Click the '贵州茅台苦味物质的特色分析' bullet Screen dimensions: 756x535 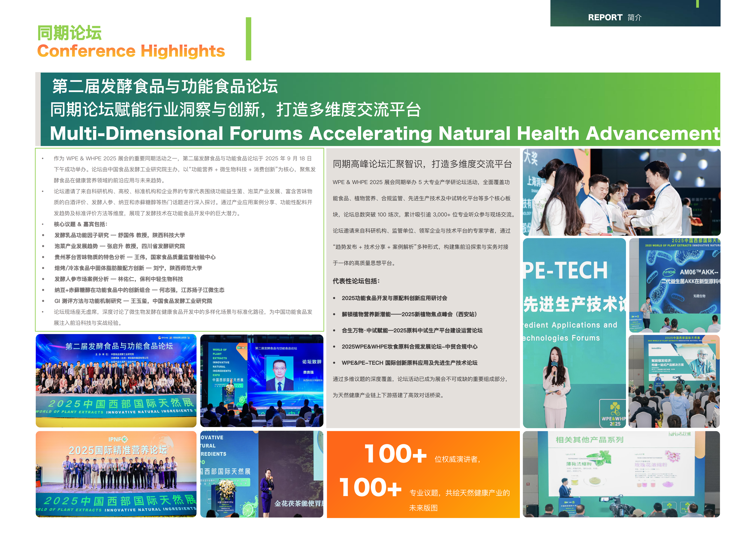135,257
